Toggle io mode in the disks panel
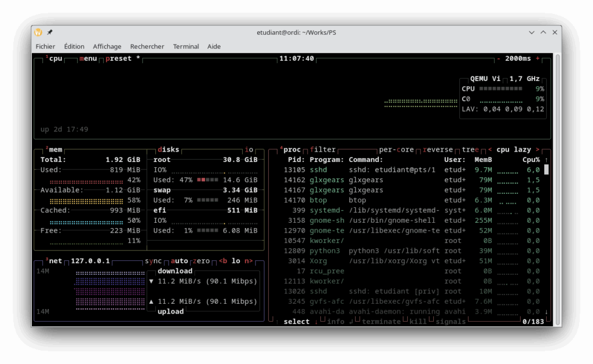593x364 pixels. coord(249,149)
